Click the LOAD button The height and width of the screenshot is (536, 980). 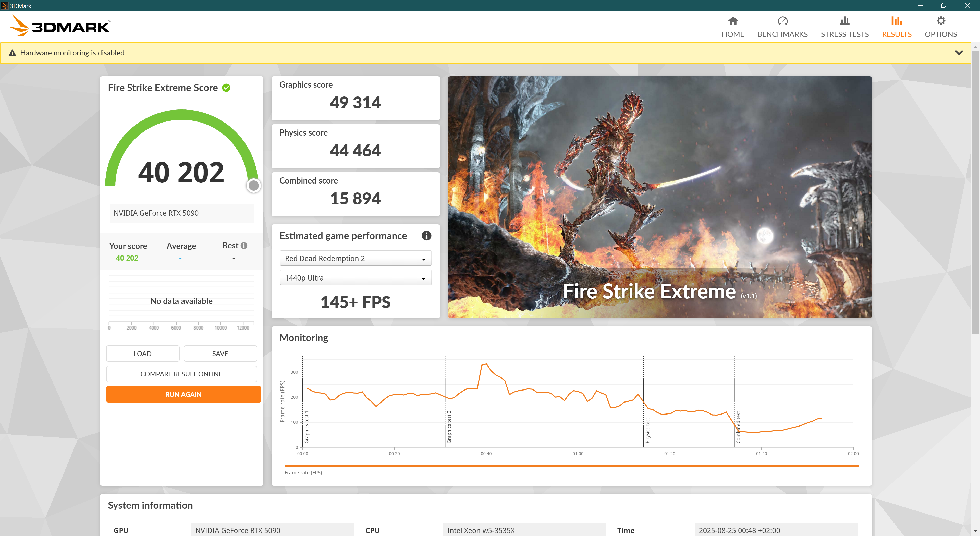[x=143, y=354]
